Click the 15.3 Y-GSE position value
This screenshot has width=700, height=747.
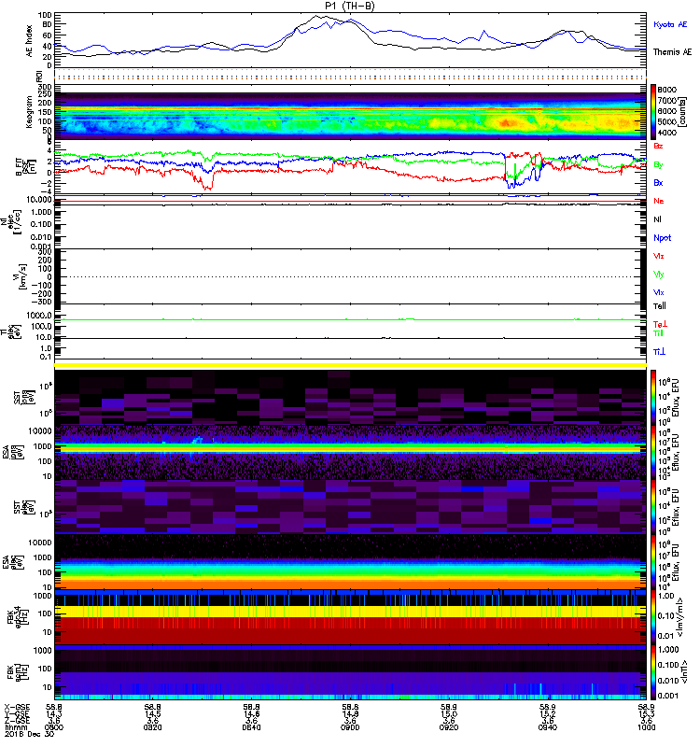(646, 714)
